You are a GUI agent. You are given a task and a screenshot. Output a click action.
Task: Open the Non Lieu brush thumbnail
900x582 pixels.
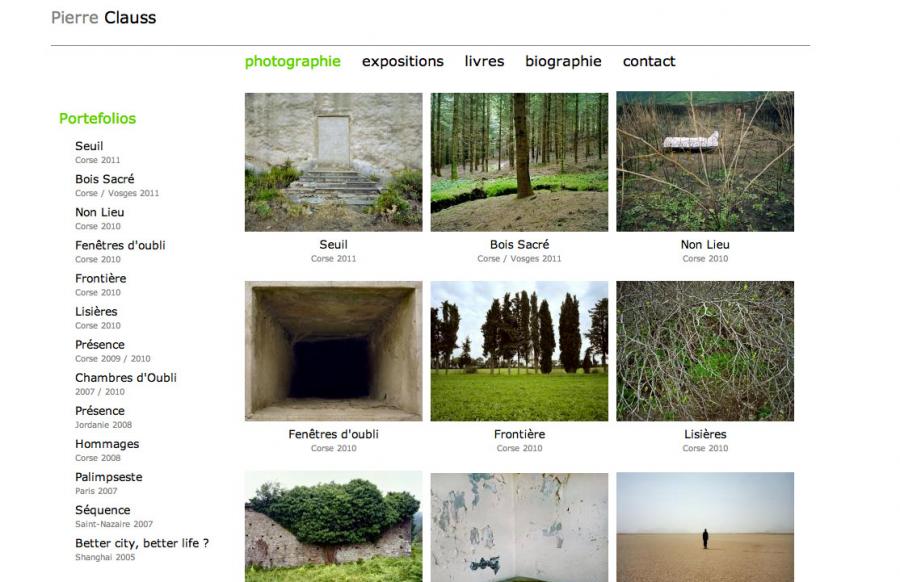(705, 161)
